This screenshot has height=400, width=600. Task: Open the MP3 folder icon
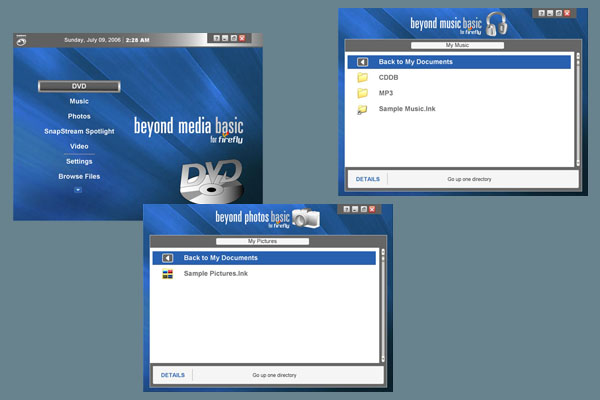(362, 93)
